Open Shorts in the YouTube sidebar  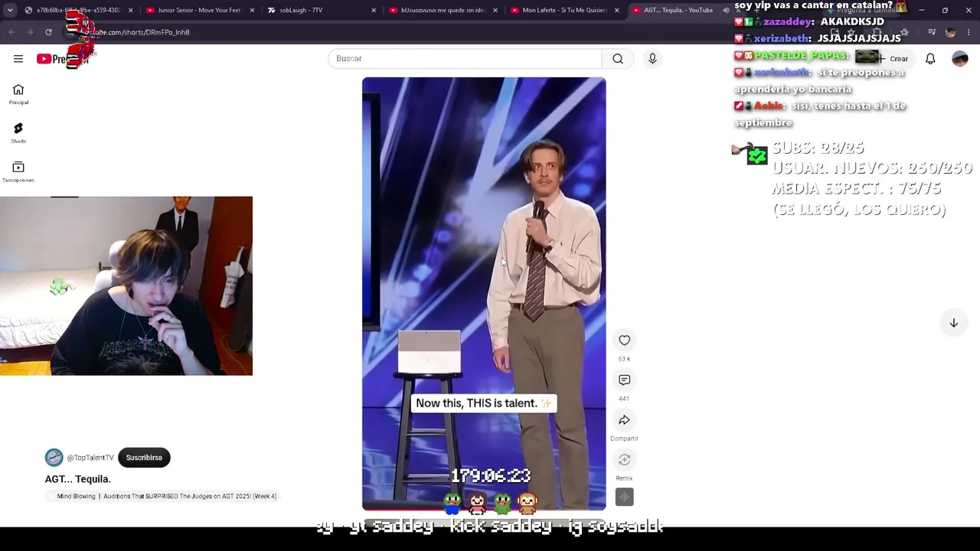point(18,133)
